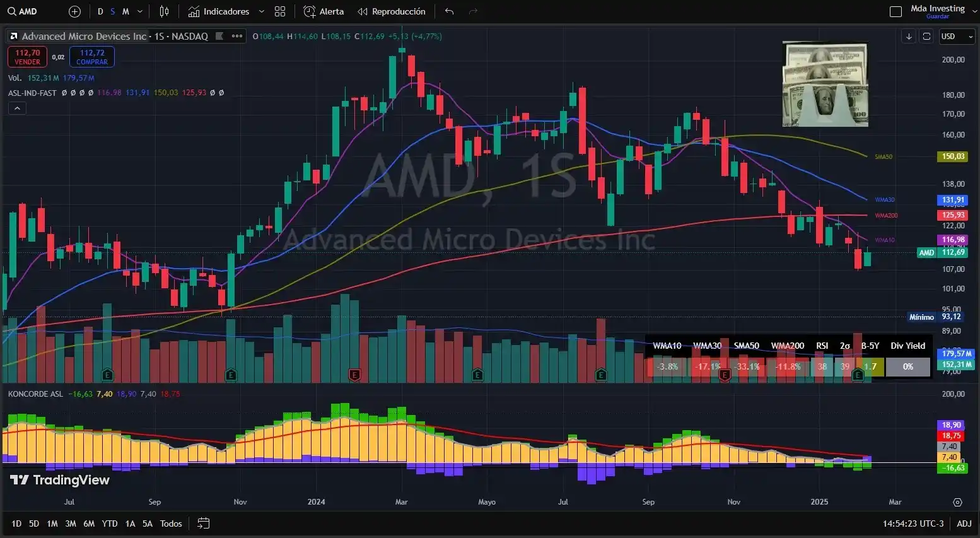Click the -16,63 Koncorde value label
Image resolution: width=980 pixels, height=538 pixels.
[x=952, y=468]
